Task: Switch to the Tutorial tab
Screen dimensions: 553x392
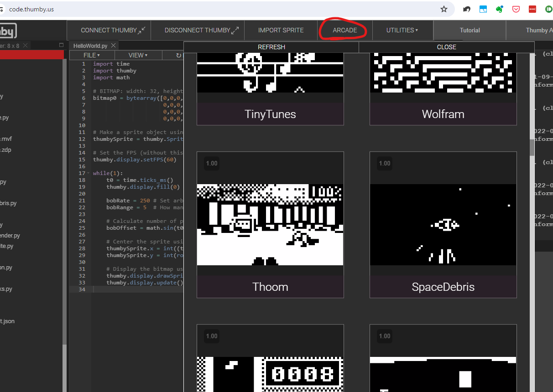Action: click(470, 30)
